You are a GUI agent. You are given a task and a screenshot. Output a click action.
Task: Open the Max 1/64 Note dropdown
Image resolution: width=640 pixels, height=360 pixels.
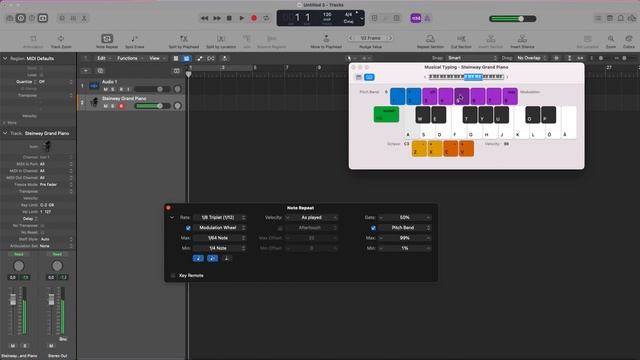coord(220,238)
